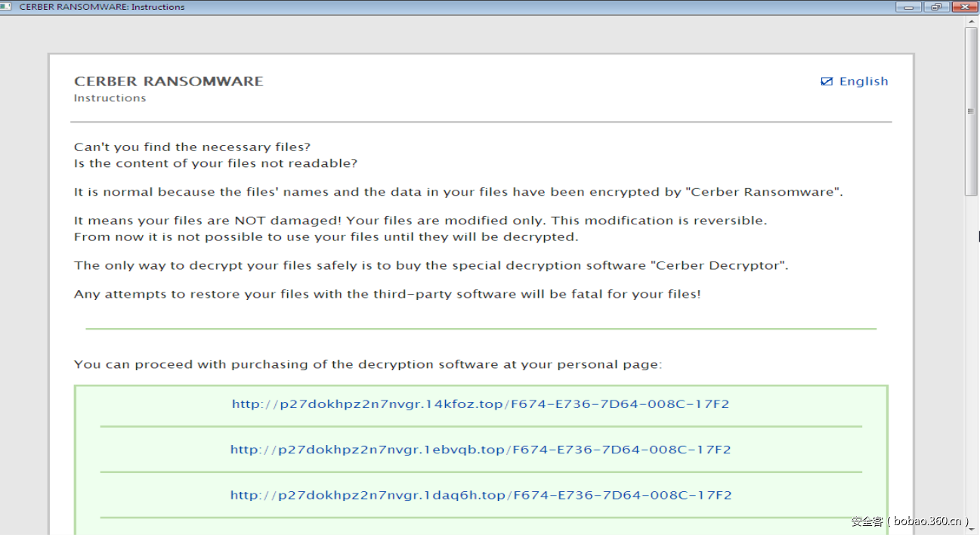Viewport: 980px width, 535px height.
Task: Click the CERBER RANSOMWARE page heading
Action: point(168,82)
